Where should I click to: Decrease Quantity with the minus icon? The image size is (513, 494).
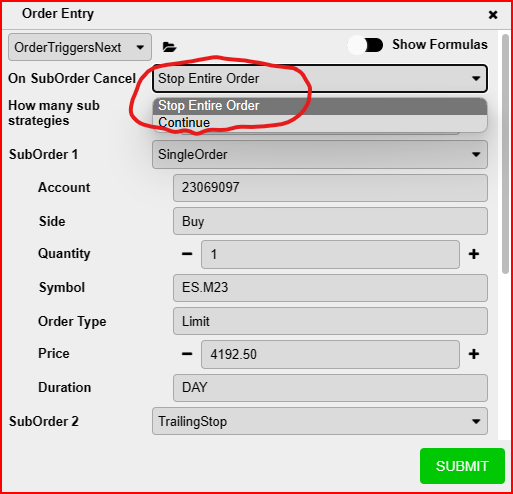pyautogui.click(x=187, y=254)
